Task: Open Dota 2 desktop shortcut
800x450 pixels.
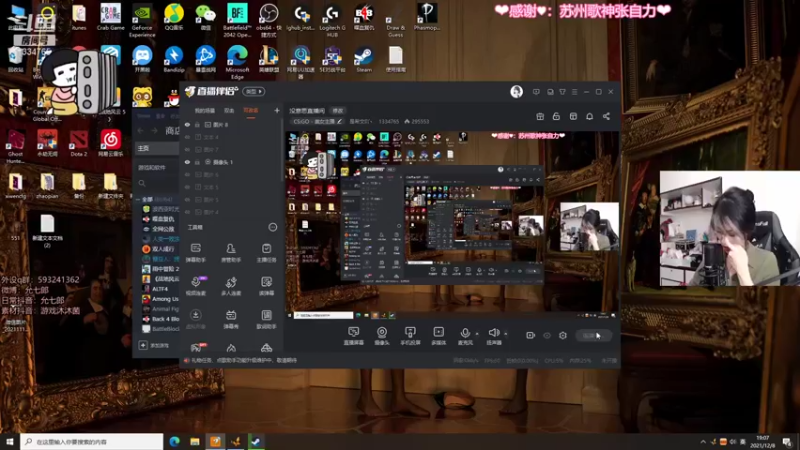Action: point(79,143)
